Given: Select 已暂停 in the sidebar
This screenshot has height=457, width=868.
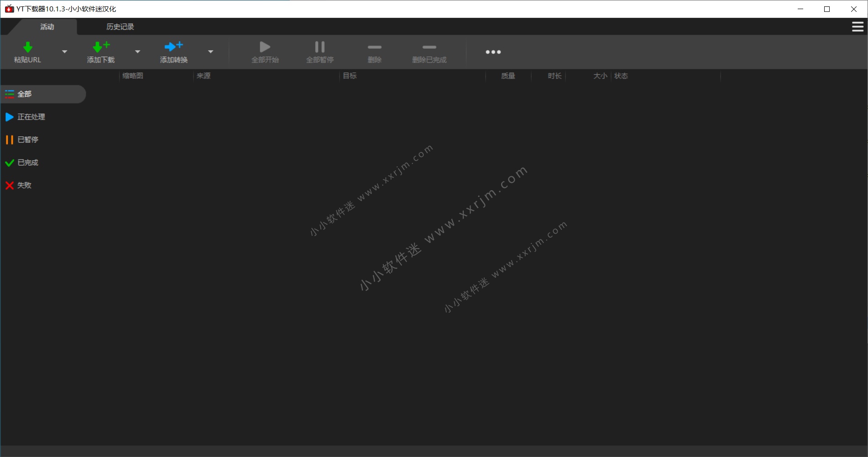Looking at the screenshot, I should pyautogui.click(x=28, y=140).
